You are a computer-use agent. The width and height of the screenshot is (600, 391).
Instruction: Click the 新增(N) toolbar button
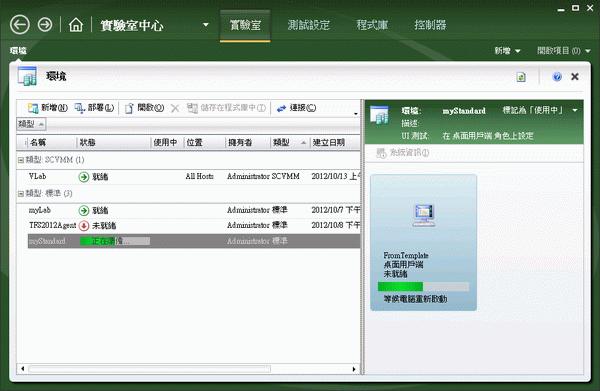coord(48,108)
